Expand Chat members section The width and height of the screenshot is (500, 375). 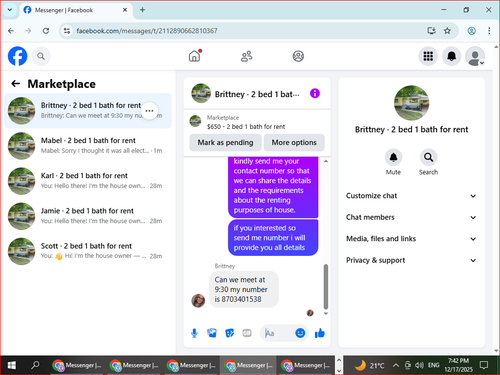(411, 217)
